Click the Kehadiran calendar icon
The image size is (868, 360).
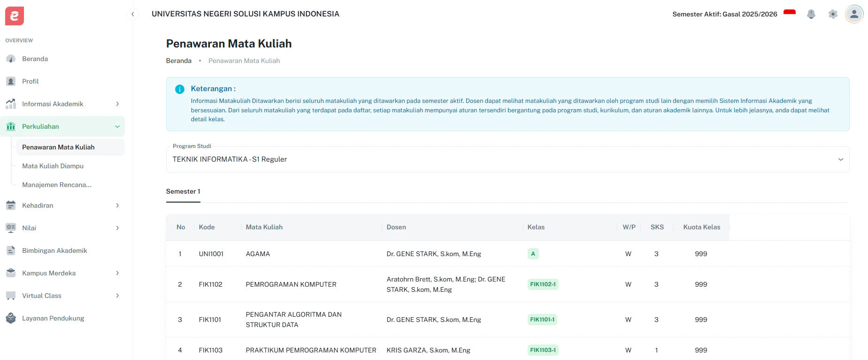click(11, 205)
